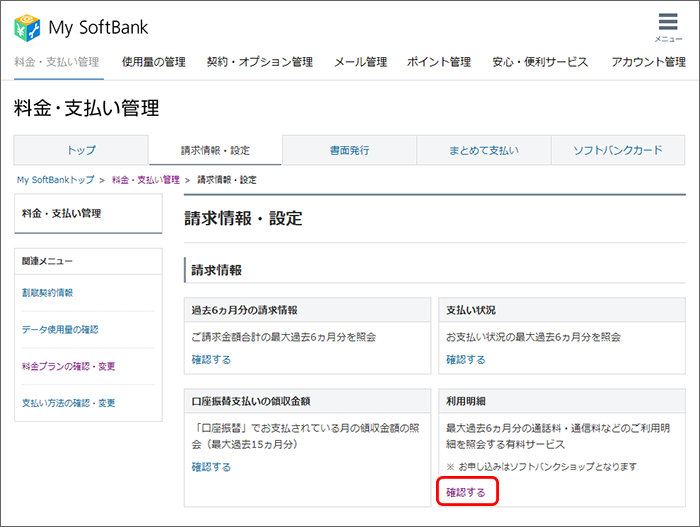Click 支払い方法の確認・変更 sidebar link
Image resolution: width=700 pixels, height=527 pixels.
[68, 403]
